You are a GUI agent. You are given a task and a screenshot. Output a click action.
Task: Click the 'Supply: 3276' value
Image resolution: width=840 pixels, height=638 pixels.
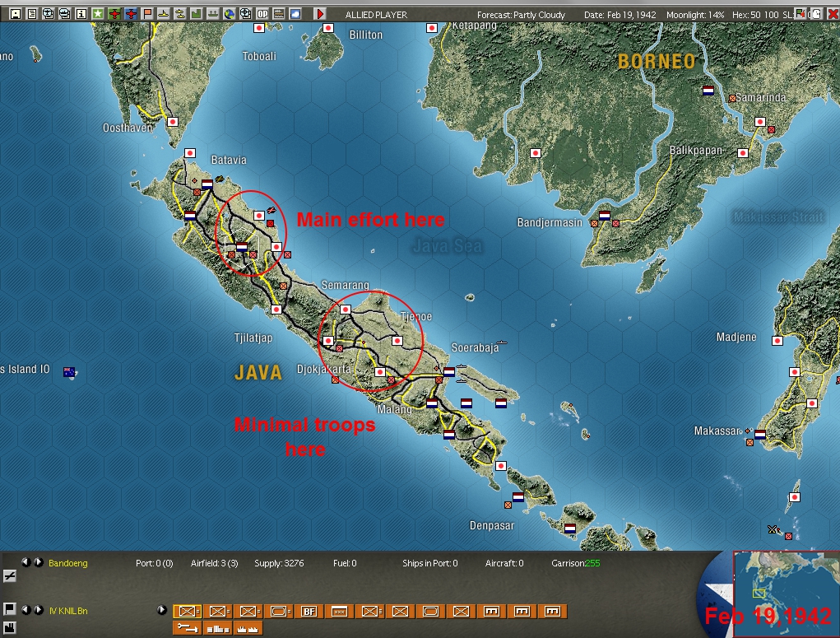[279, 563]
